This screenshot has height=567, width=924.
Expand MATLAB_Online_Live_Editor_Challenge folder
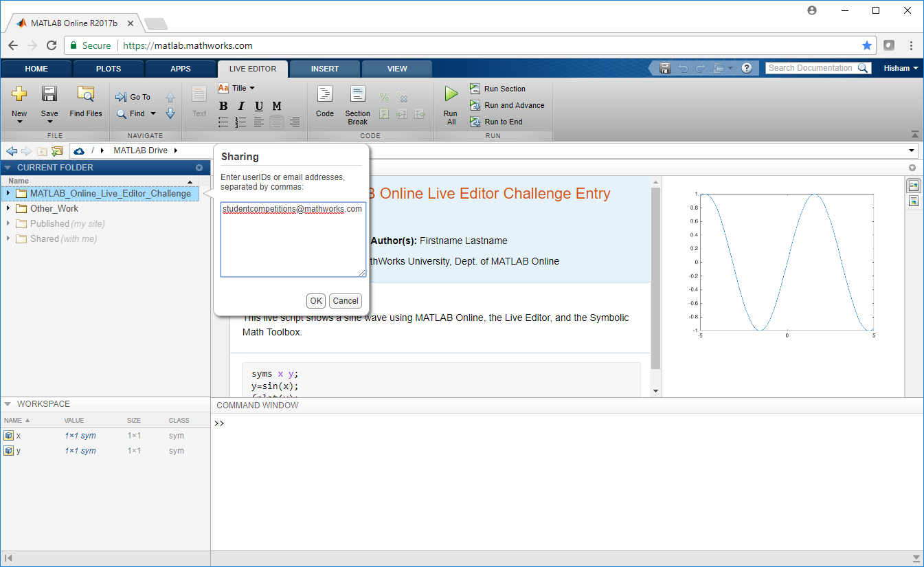point(8,193)
